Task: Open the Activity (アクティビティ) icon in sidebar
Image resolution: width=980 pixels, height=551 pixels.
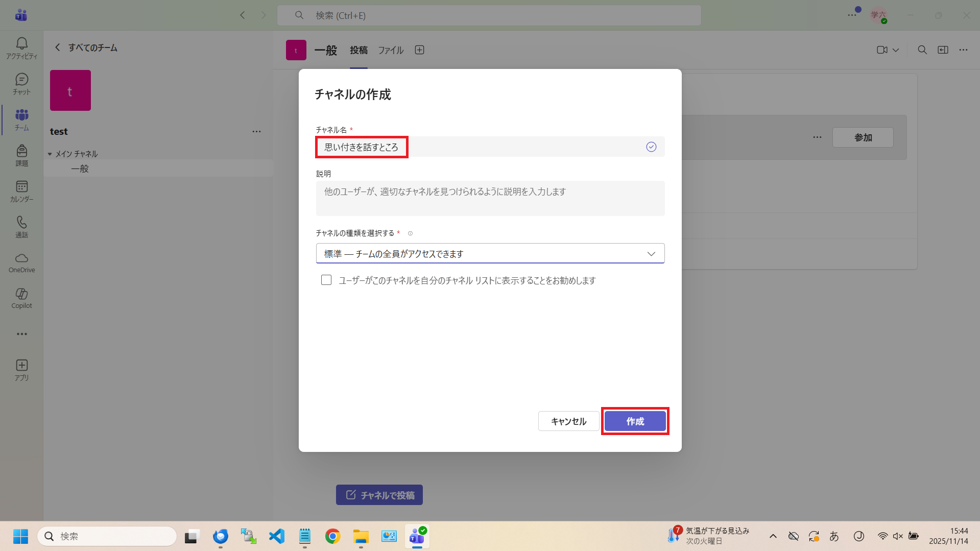Action: pyautogui.click(x=21, y=48)
